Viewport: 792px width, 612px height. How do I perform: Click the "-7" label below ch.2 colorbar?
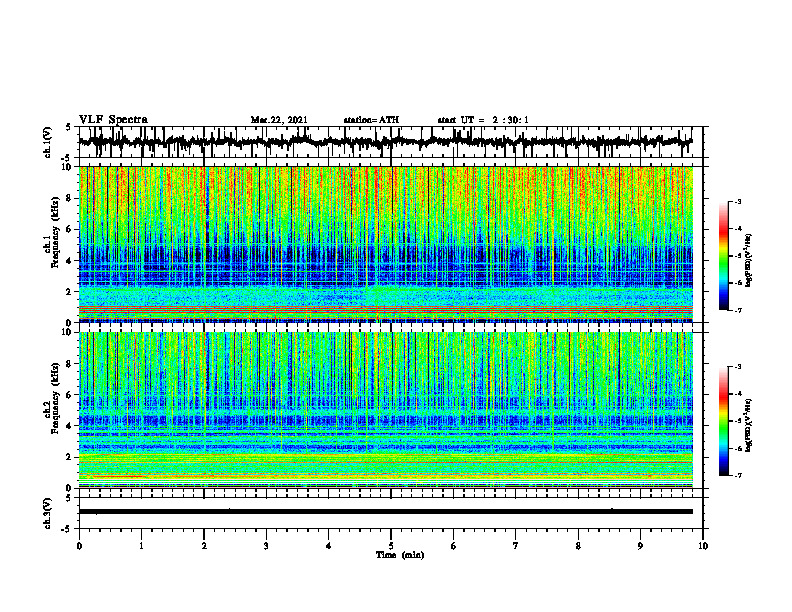(x=737, y=475)
